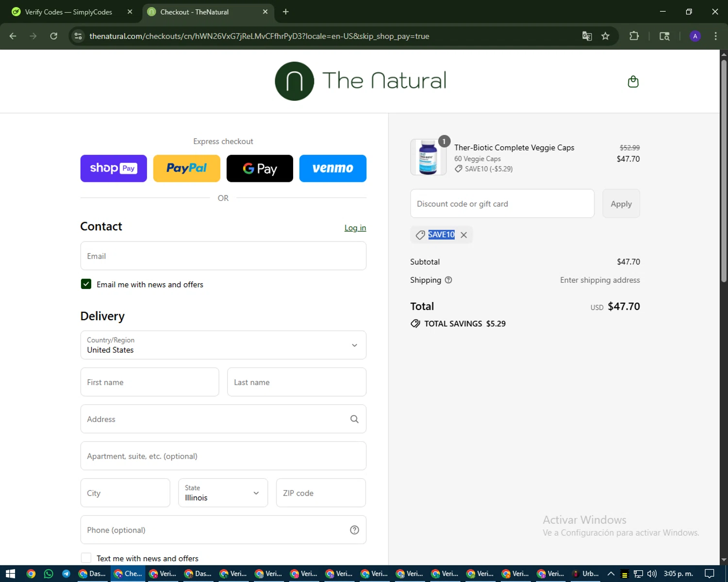Viewport: 728px width, 582px height.
Task: Remove the SAVE10 discount code
Action: click(464, 235)
